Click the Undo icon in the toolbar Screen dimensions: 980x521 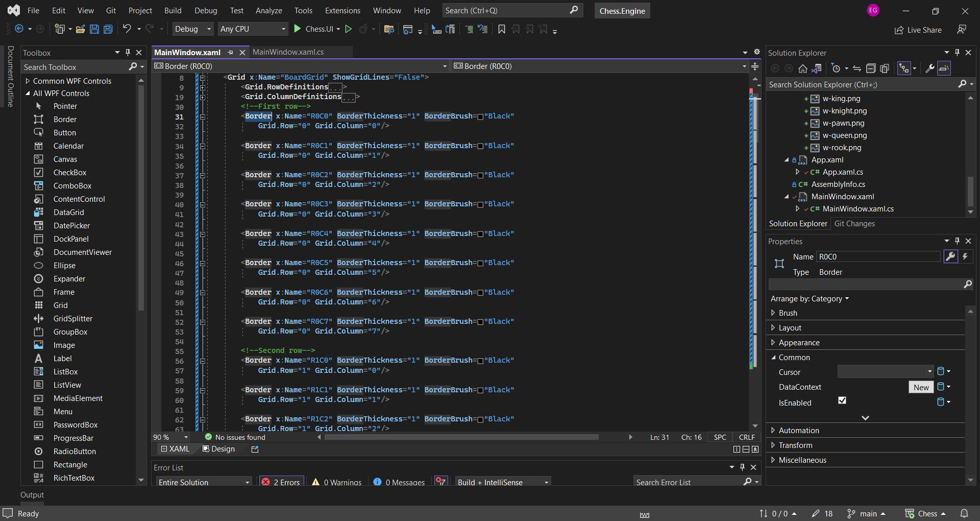click(x=127, y=29)
